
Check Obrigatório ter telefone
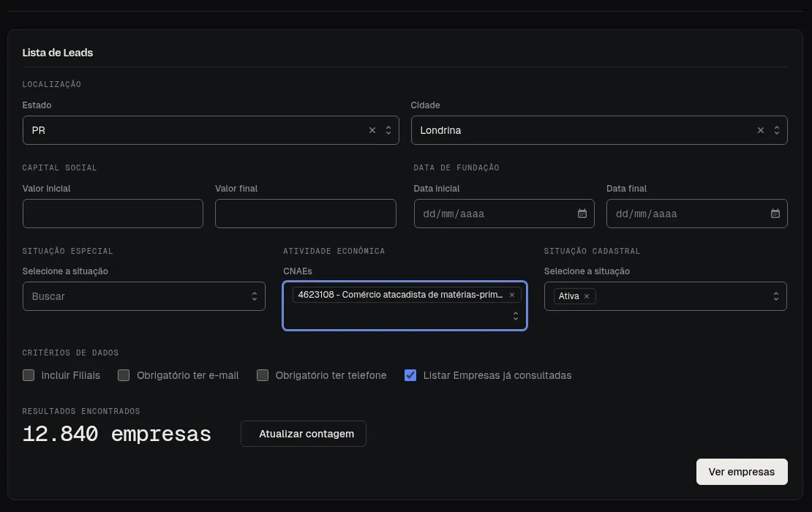coord(263,375)
